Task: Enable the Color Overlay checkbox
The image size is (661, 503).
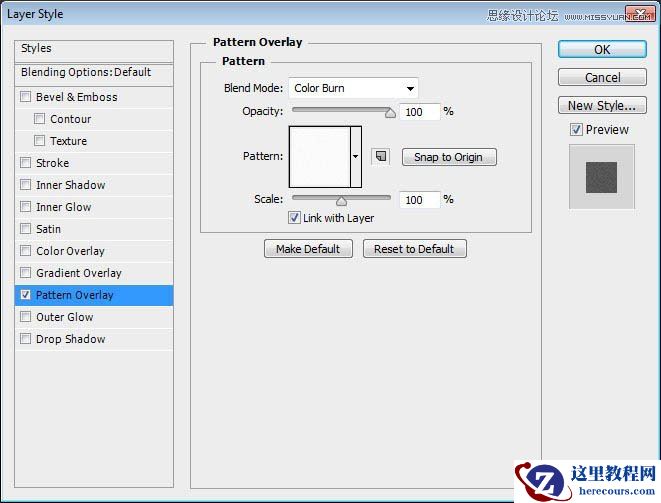Action: pyautogui.click(x=26, y=250)
